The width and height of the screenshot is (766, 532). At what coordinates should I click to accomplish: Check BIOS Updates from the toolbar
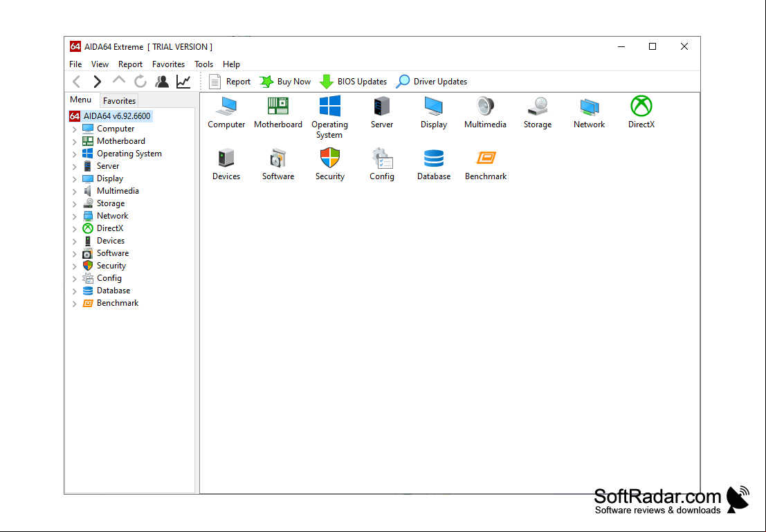(353, 82)
